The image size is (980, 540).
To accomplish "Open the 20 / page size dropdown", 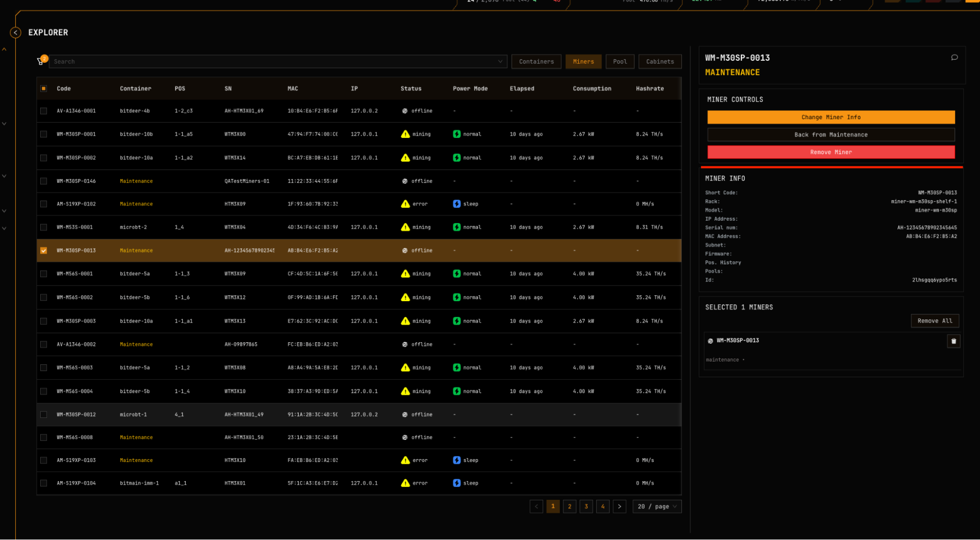I will [656, 506].
